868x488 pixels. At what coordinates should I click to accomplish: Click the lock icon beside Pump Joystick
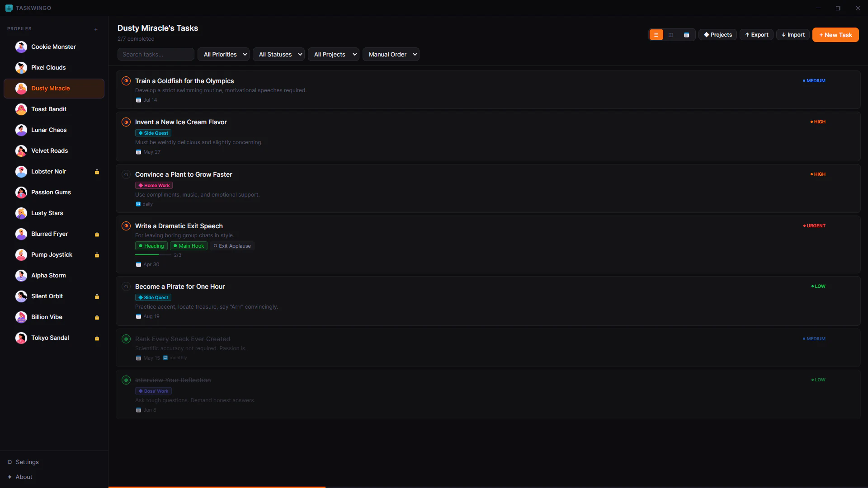[97, 255]
